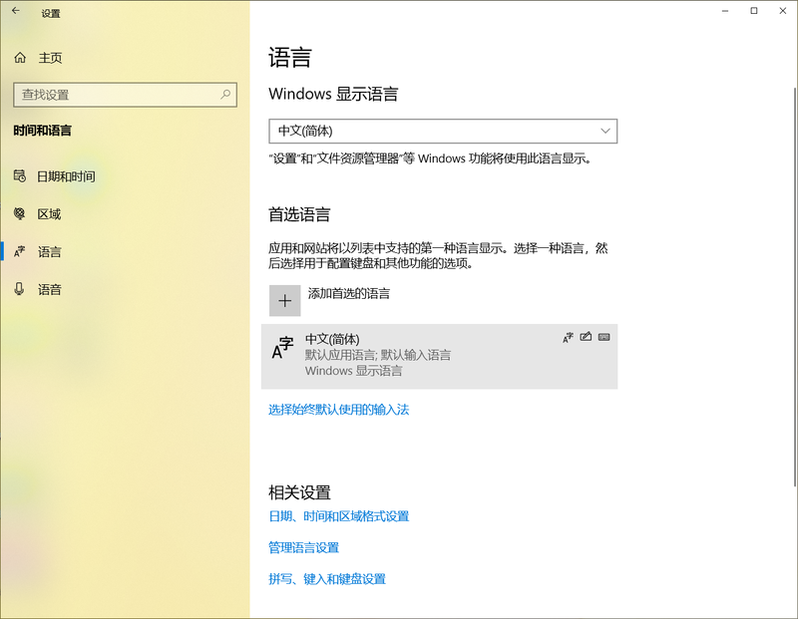The height and width of the screenshot is (619, 798).
Task: Click the keyboard icon on the 中文(简体) row
Action: click(x=604, y=338)
